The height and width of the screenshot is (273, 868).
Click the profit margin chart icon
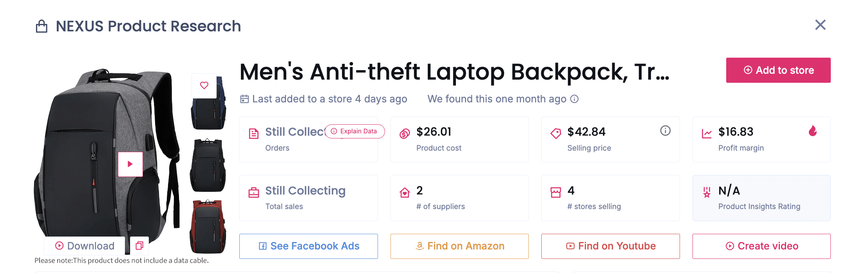pyautogui.click(x=706, y=133)
